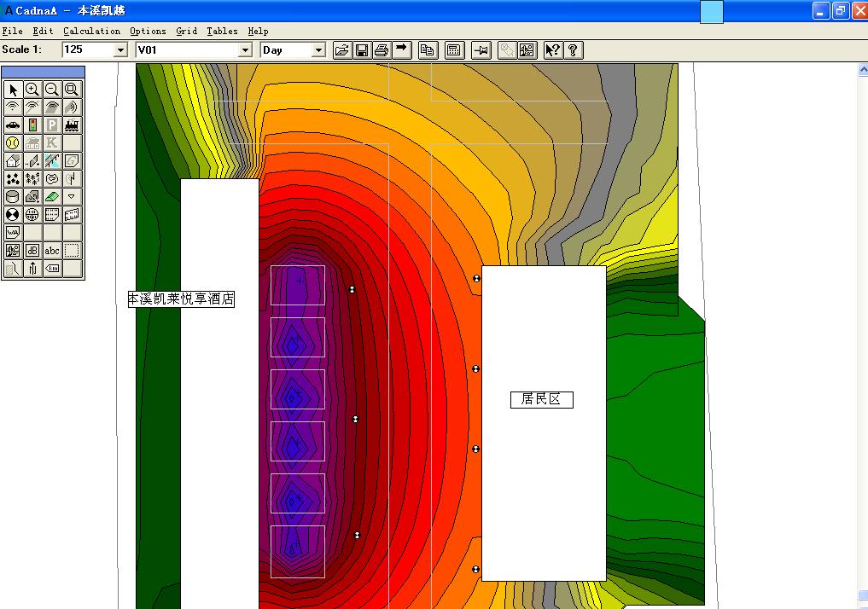The width and height of the screenshot is (868, 609).
Task: Select the vertical area source tool
Action: tap(72, 107)
